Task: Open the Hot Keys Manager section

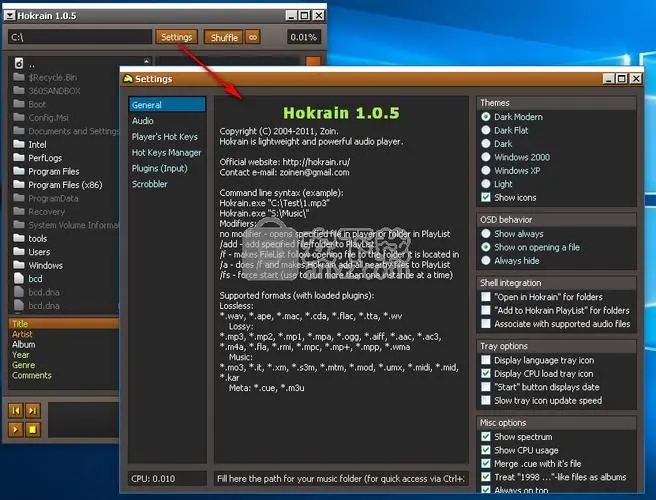Action: [167, 152]
